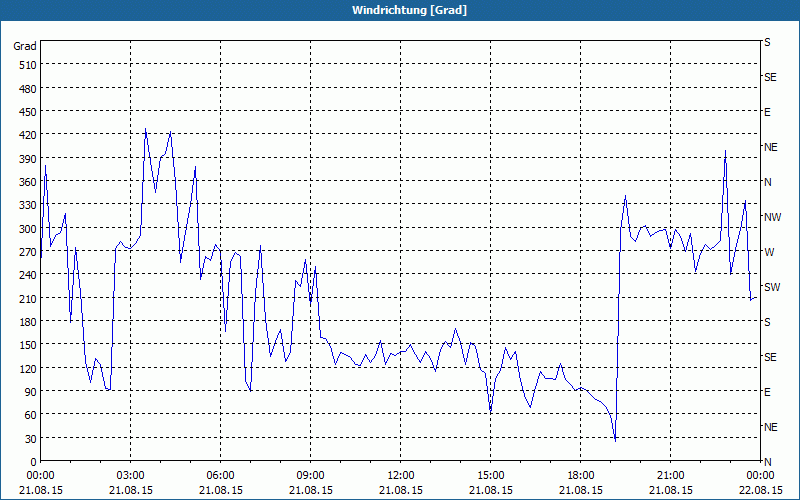Click the NW compass label
The width and height of the screenshot is (800, 500).
772,217
